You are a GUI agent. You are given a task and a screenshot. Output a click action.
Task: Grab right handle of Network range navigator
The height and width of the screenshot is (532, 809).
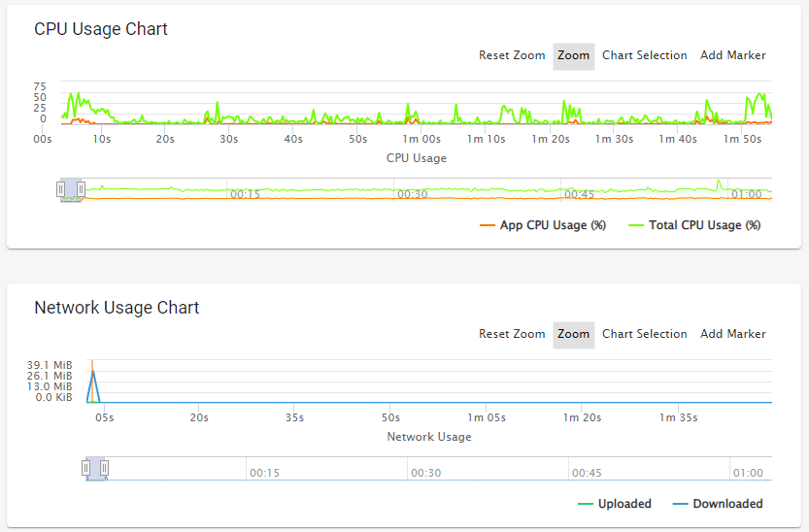104,468
